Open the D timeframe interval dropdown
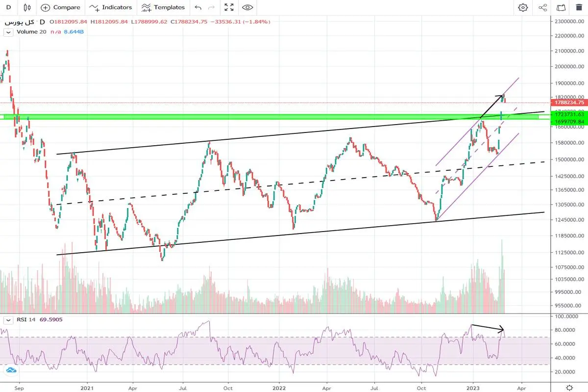The image size is (588, 392). tap(8, 7)
